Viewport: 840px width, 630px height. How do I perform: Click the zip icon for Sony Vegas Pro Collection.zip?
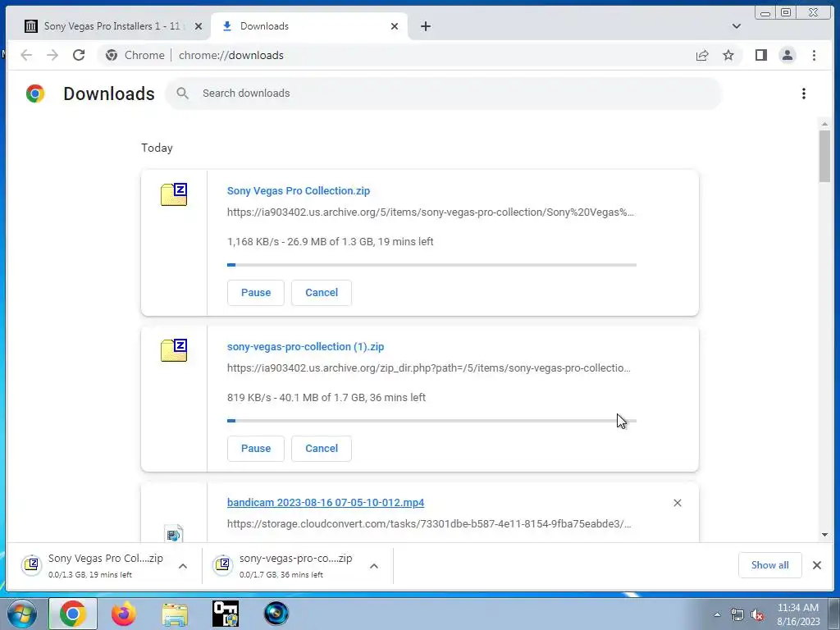(x=174, y=194)
